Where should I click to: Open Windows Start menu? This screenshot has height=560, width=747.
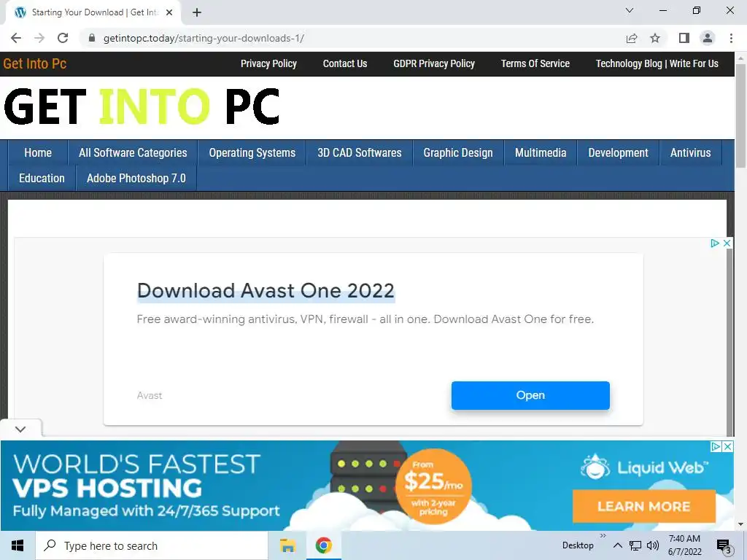coord(18,545)
